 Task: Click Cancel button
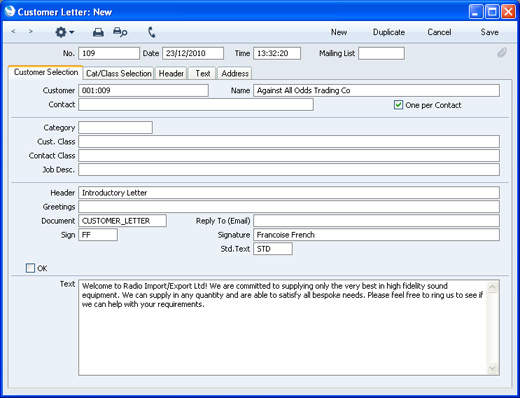click(439, 32)
